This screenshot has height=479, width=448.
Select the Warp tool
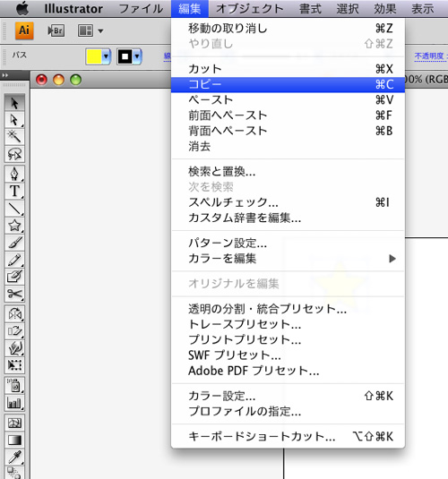(x=14, y=348)
